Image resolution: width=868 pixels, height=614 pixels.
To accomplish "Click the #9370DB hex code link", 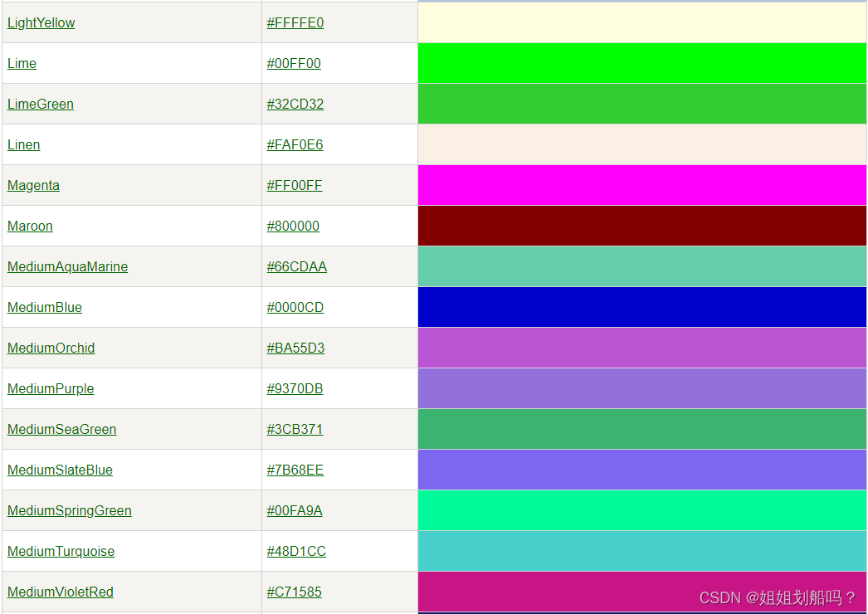I will point(295,388).
